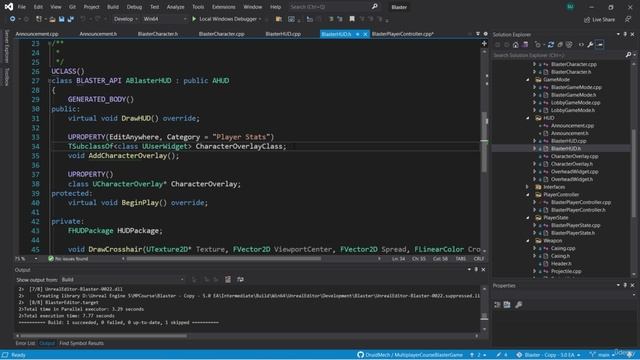This screenshot has width=640, height=360.
Task: Click Collapse All in Solution Explorer
Action: coord(560,44)
